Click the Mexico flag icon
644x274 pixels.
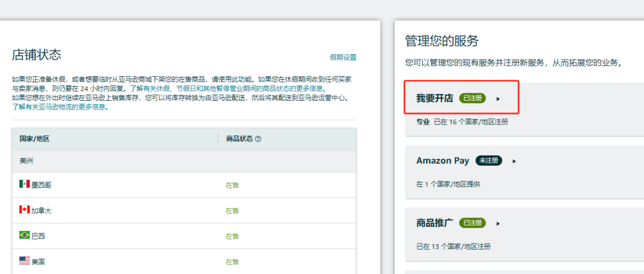coord(24,184)
